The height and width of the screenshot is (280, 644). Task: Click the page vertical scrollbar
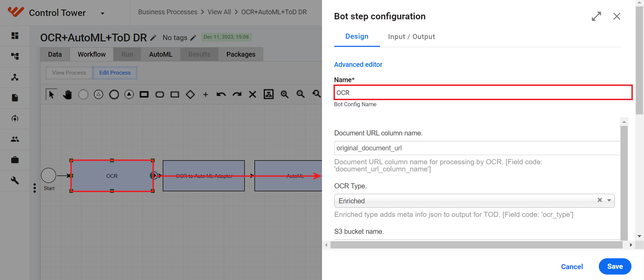click(x=640, y=61)
